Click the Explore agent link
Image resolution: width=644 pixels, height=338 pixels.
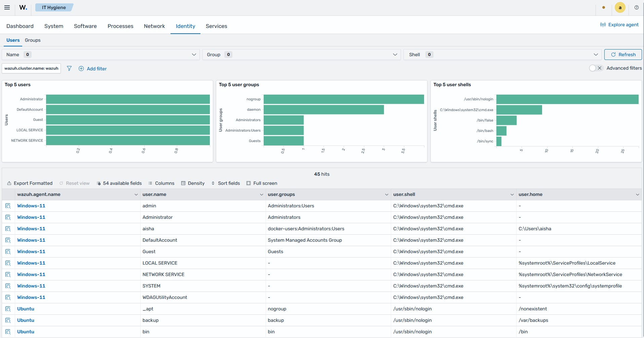(x=619, y=25)
